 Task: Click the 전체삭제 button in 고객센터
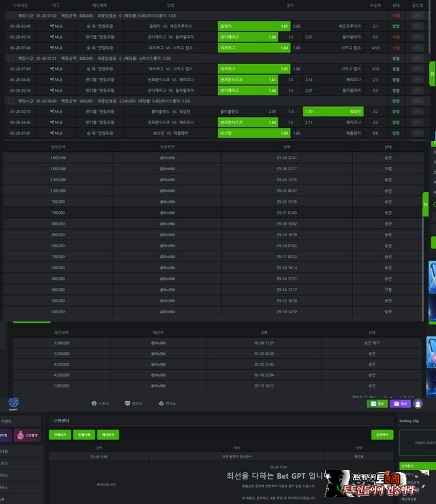84,435
